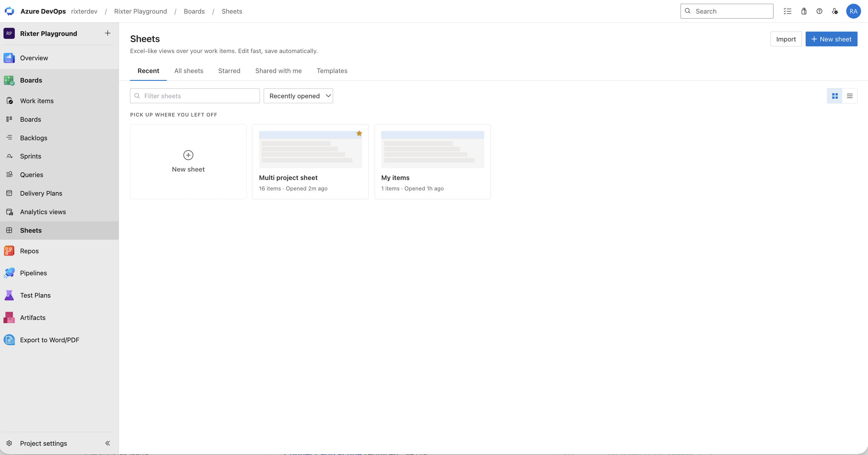Click Boards in the breadcrumb
The width and height of the screenshot is (868, 455).
pos(194,11)
